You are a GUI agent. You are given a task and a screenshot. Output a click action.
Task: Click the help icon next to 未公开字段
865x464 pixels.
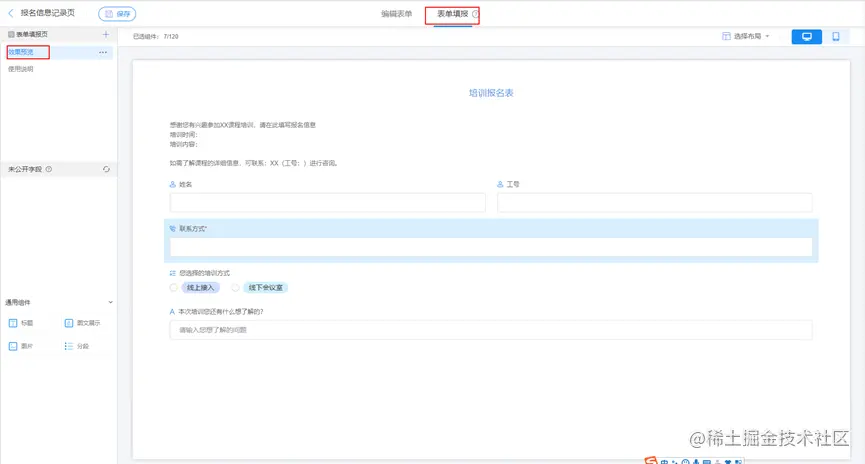coord(49,169)
